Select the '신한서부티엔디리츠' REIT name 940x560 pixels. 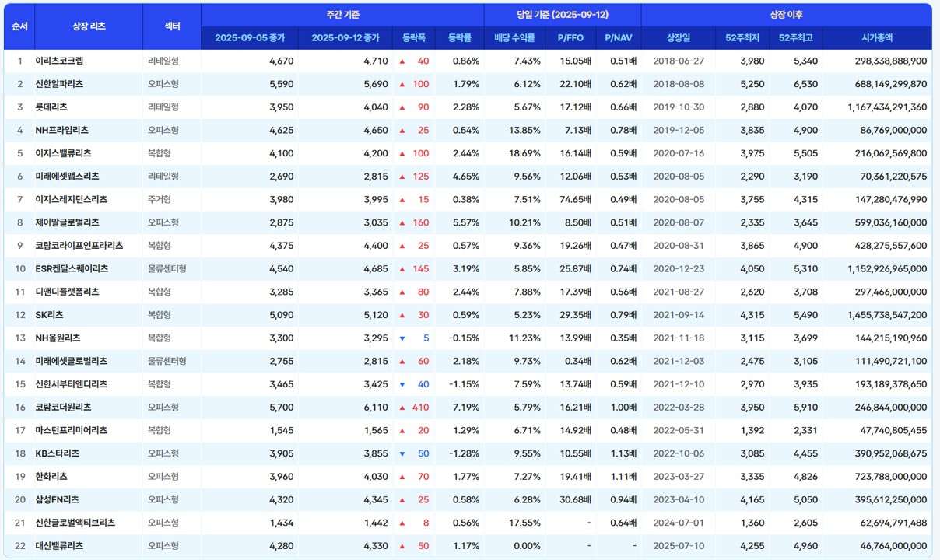click(72, 384)
